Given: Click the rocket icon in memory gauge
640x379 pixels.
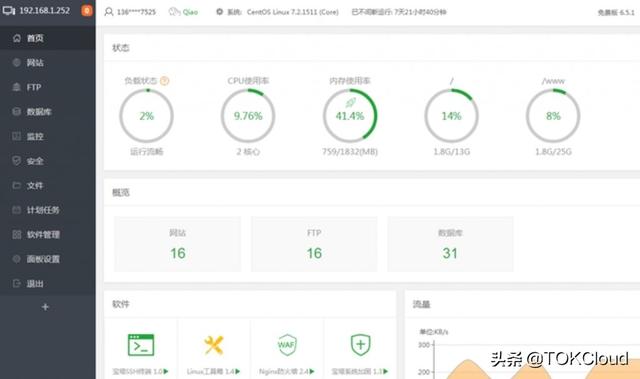Looking at the screenshot, I should tap(351, 103).
